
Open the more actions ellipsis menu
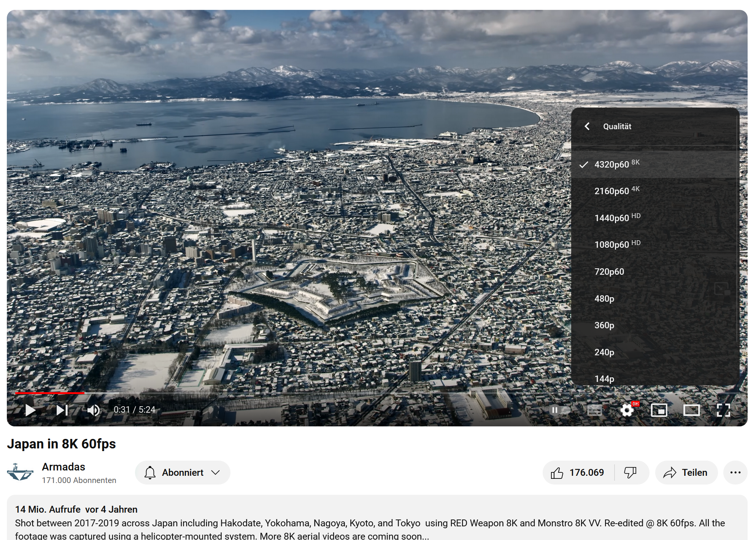point(735,472)
